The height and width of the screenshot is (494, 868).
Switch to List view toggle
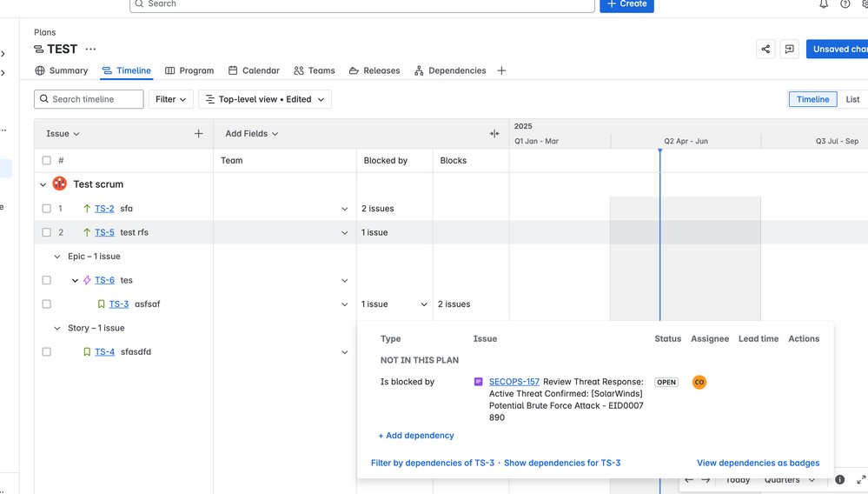pyautogui.click(x=852, y=99)
